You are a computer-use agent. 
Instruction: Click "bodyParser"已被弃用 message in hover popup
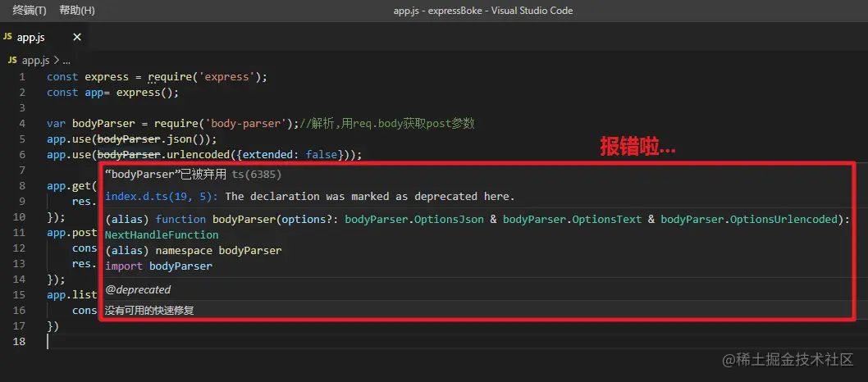(166, 175)
